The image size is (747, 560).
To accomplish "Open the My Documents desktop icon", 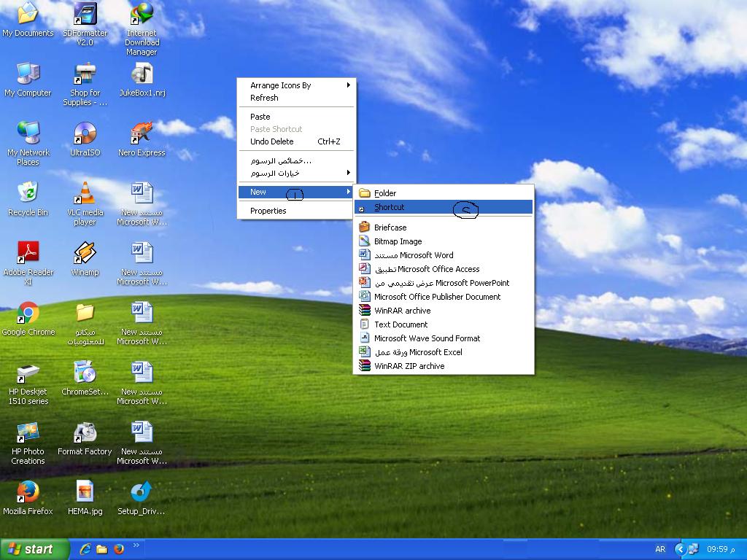I will pyautogui.click(x=28, y=19).
